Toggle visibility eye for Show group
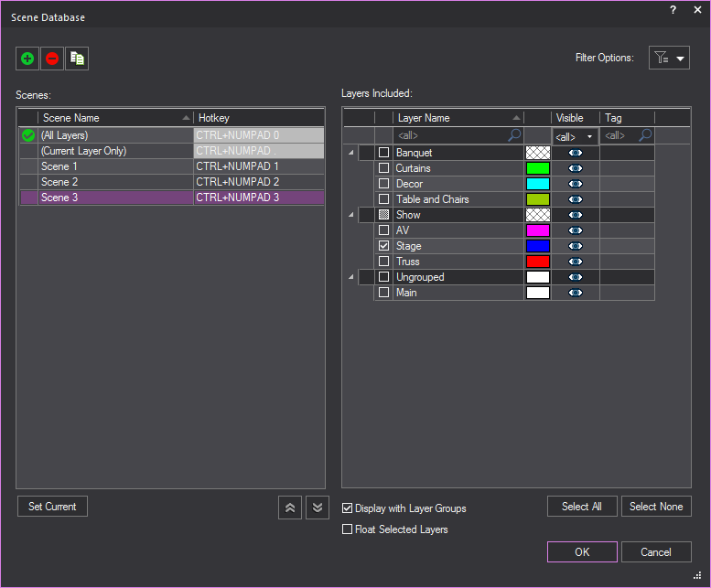This screenshot has width=711, height=588. 576,215
